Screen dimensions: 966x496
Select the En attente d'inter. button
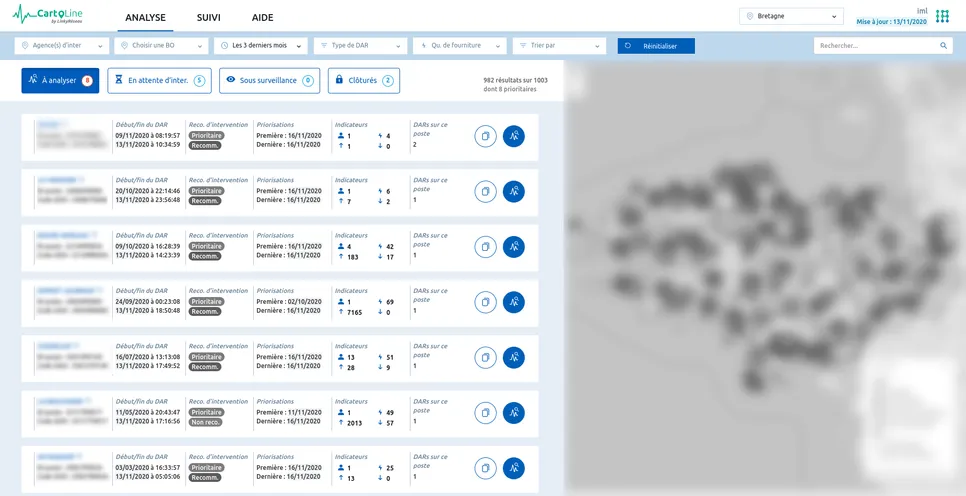[160, 81]
